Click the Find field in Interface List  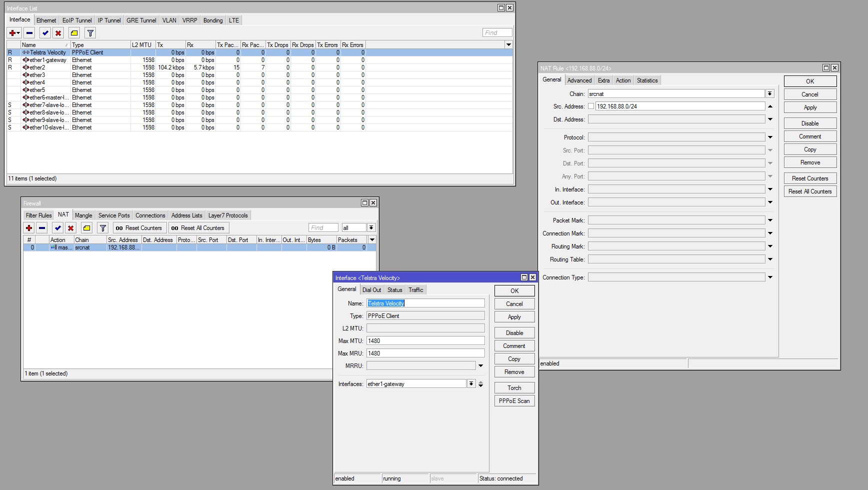click(x=497, y=33)
